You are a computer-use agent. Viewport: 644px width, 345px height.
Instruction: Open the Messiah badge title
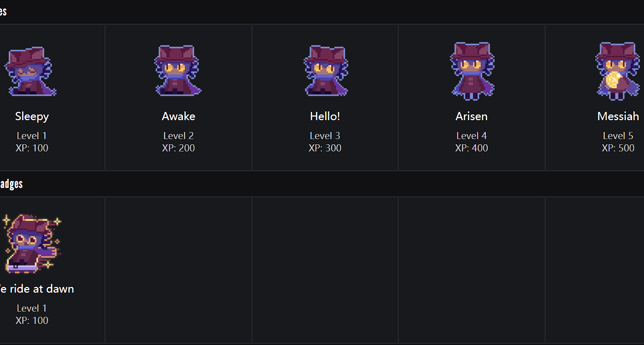[x=618, y=117]
